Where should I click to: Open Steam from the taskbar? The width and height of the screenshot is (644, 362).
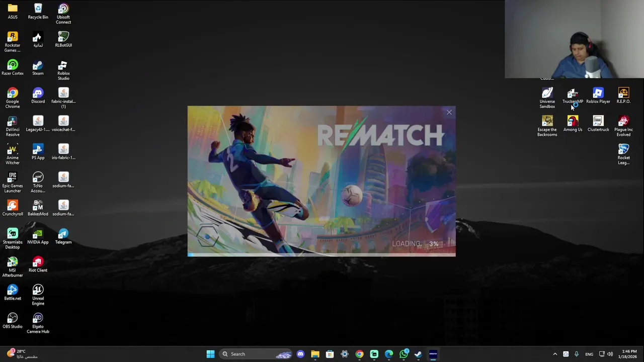click(x=418, y=354)
